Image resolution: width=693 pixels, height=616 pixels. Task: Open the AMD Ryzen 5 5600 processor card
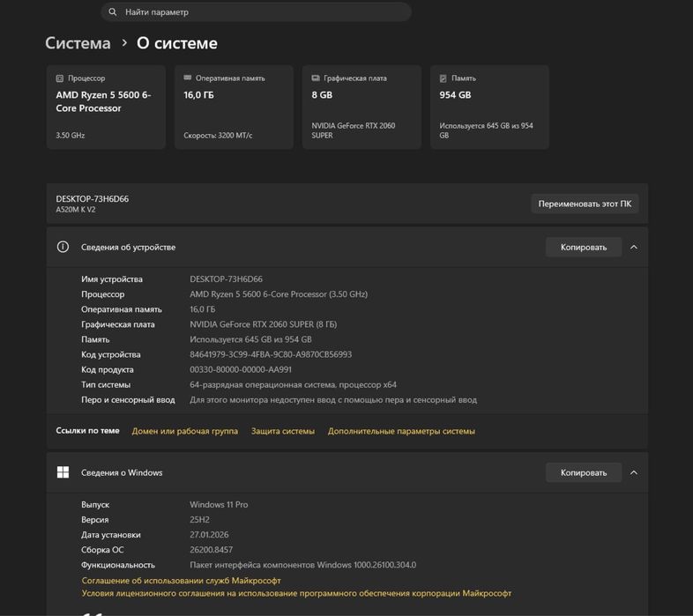106,107
